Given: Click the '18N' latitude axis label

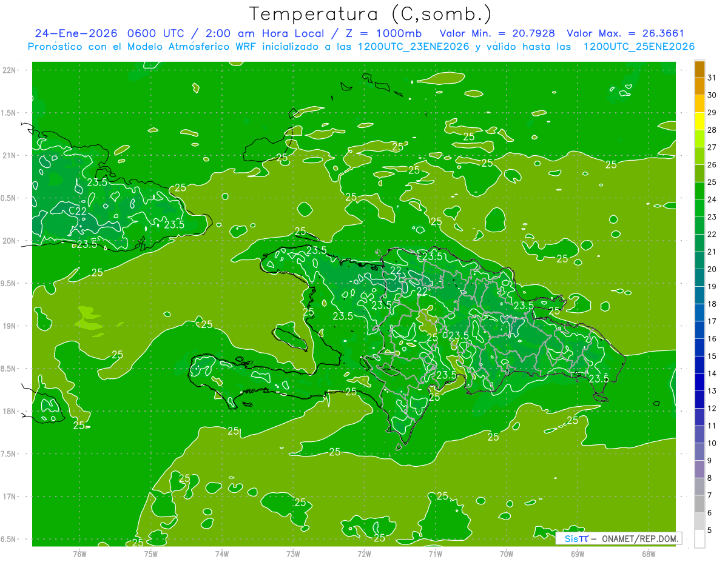Looking at the screenshot, I should [10, 411].
